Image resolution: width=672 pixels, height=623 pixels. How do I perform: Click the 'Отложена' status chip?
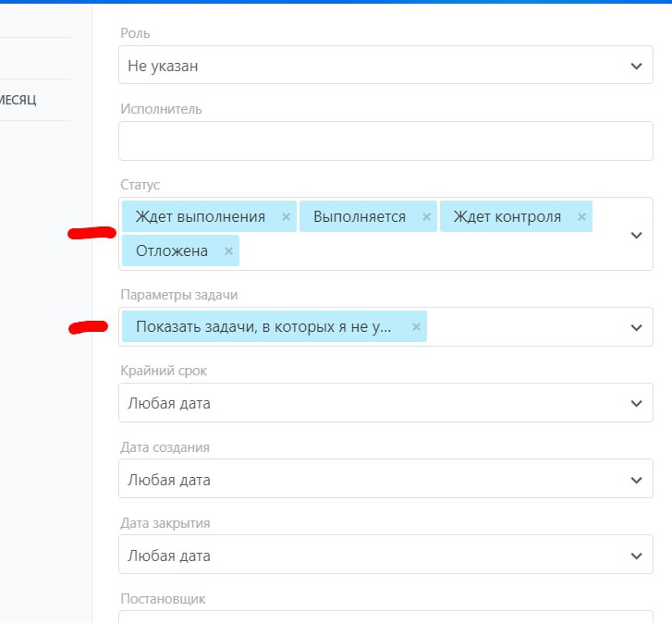pos(172,250)
